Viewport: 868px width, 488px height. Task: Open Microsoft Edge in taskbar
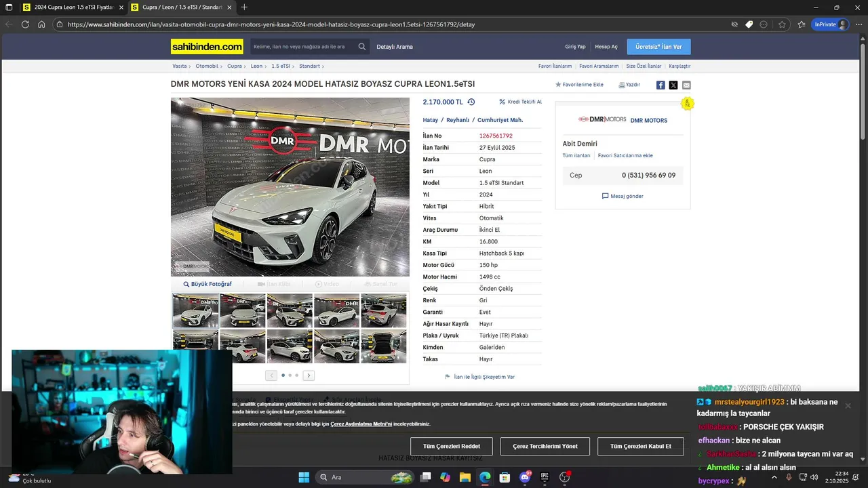click(485, 477)
